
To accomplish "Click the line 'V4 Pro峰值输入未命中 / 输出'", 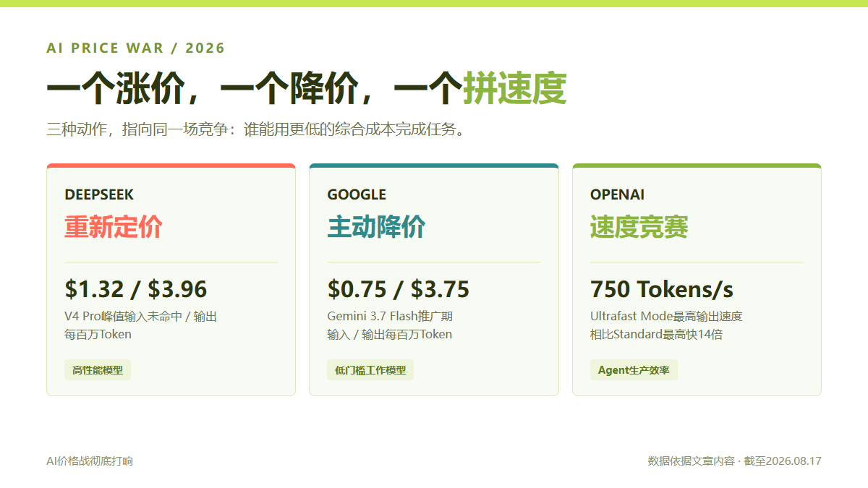I will pyautogui.click(x=140, y=317).
